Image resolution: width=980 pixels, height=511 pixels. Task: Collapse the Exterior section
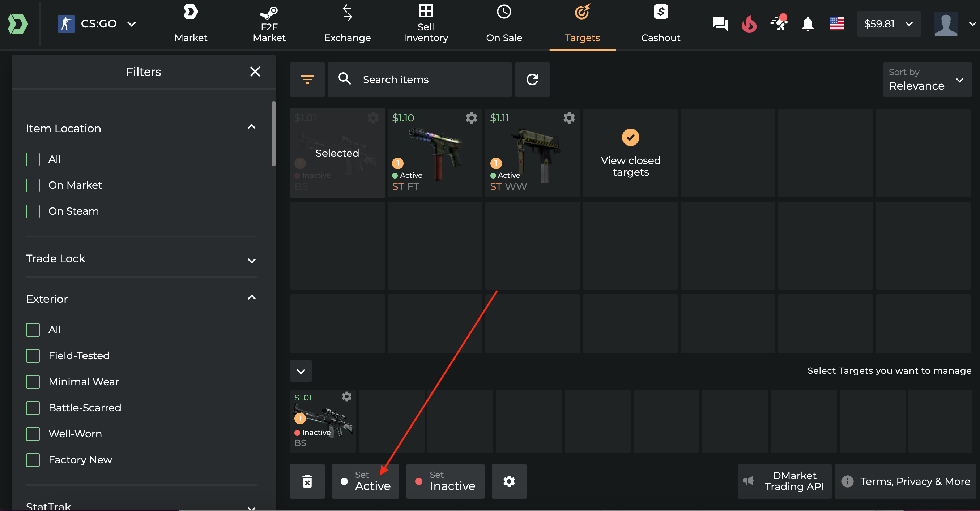[x=251, y=297]
